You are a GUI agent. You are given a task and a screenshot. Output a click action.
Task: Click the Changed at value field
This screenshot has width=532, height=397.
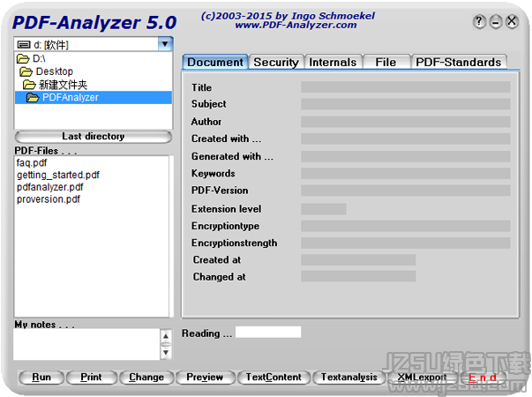358,276
